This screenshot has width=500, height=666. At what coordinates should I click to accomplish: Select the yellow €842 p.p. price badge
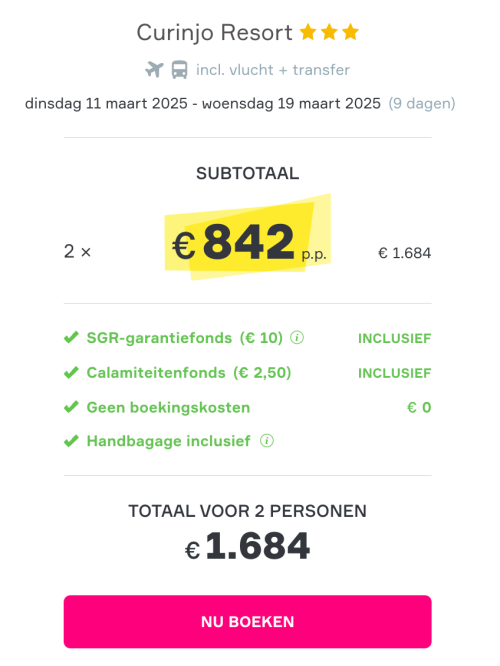pyautogui.click(x=248, y=238)
